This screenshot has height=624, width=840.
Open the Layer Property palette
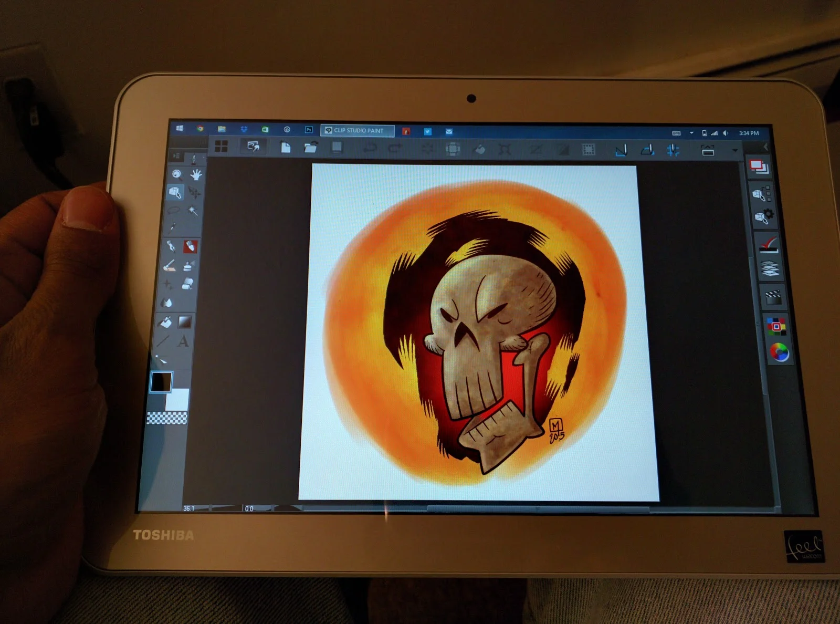pos(768,245)
